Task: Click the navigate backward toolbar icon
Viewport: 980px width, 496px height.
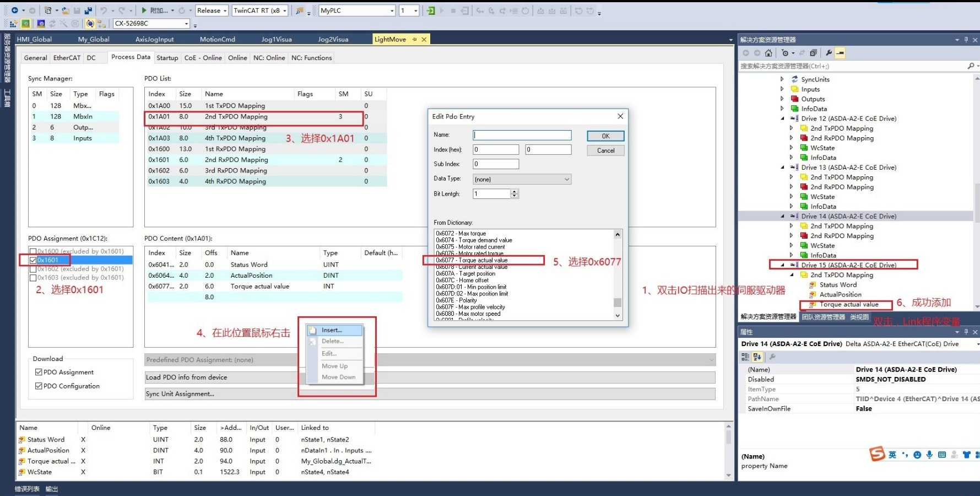Action: [x=15, y=10]
